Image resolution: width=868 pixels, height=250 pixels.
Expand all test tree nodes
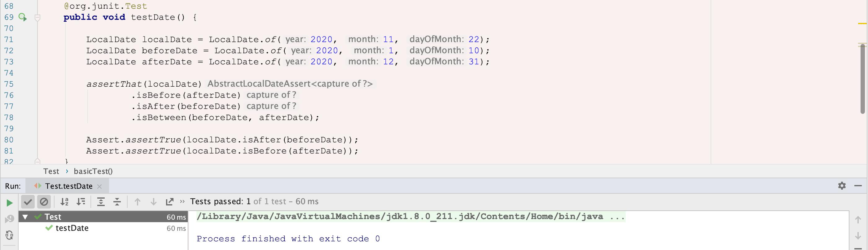[101, 202]
